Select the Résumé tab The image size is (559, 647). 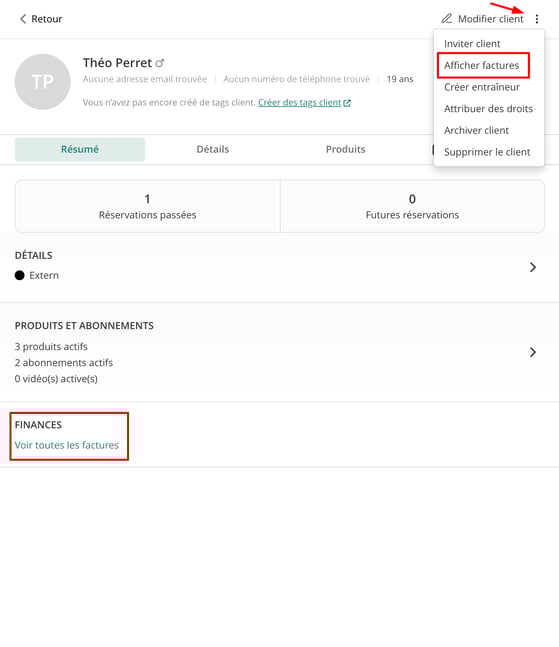tap(80, 149)
